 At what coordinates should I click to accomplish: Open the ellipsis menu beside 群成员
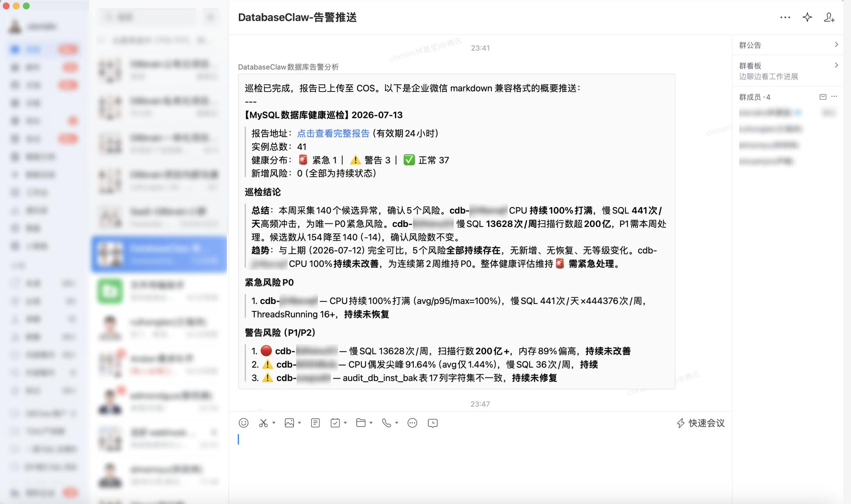click(834, 97)
